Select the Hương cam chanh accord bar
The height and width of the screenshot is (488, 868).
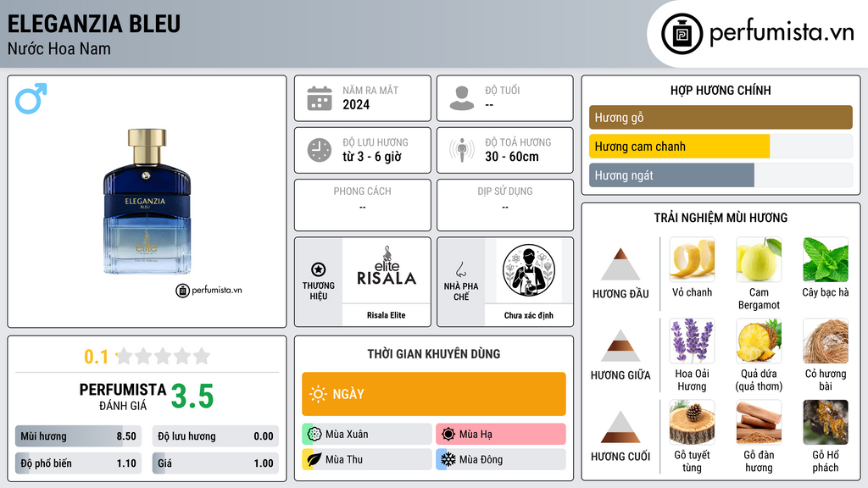coord(721,147)
